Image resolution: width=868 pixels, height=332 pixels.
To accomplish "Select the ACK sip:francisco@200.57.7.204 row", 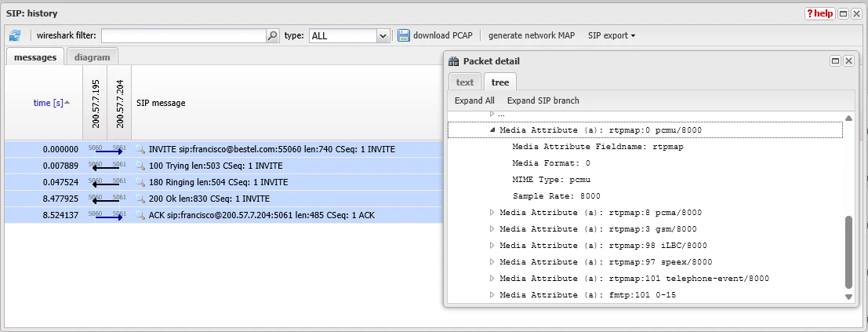I will 224,215.
